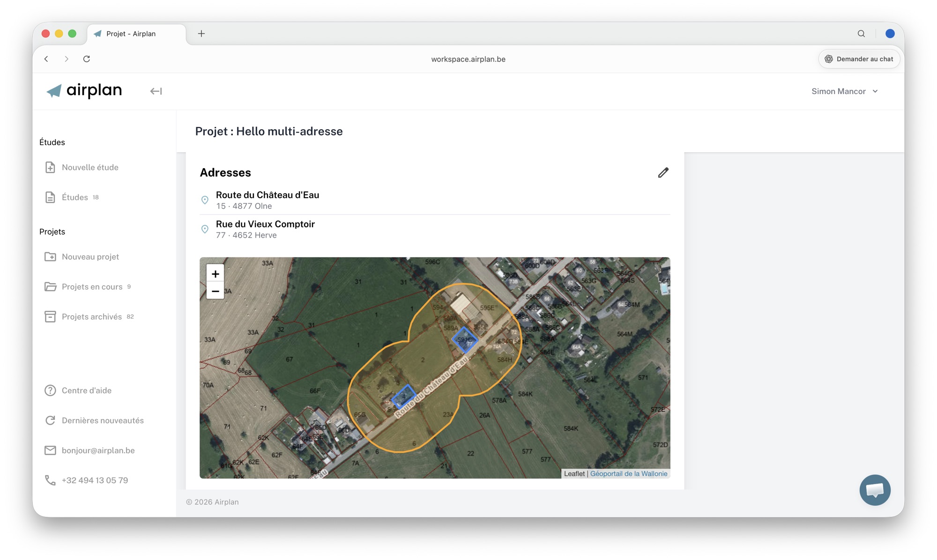The width and height of the screenshot is (937, 560).
Task: Open the Simon Mancor user dropdown
Action: tap(845, 91)
